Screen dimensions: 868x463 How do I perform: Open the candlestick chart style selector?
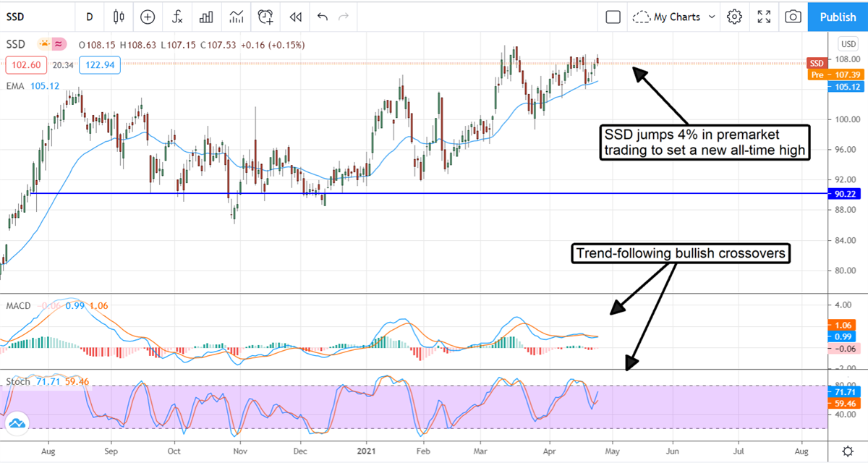coord(119,17)
